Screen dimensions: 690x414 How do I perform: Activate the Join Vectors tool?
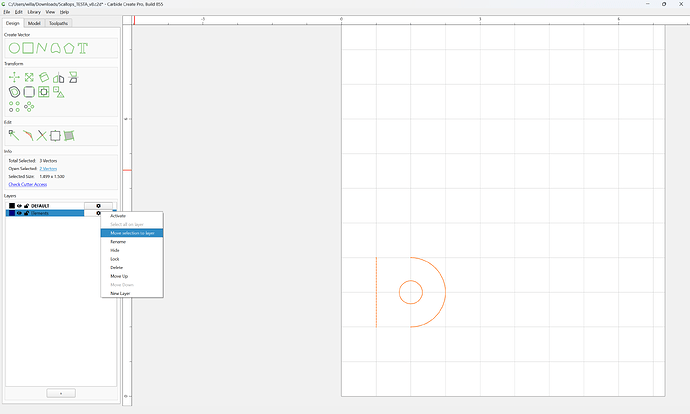(28, 136)
